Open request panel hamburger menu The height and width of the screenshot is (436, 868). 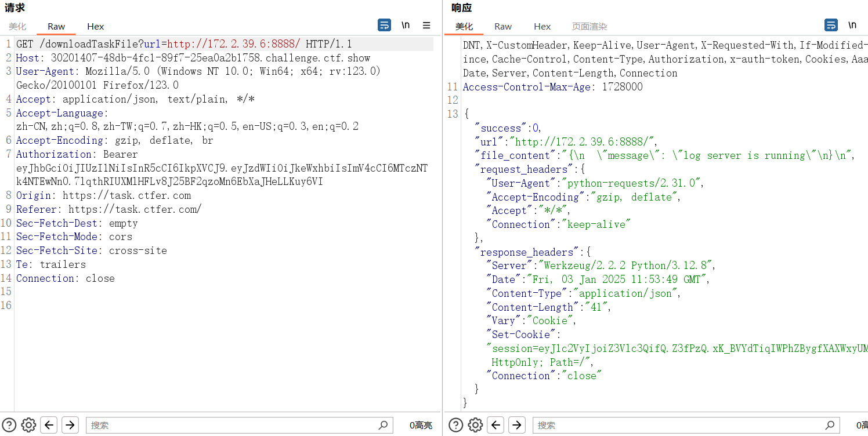[x=426, y=25]
